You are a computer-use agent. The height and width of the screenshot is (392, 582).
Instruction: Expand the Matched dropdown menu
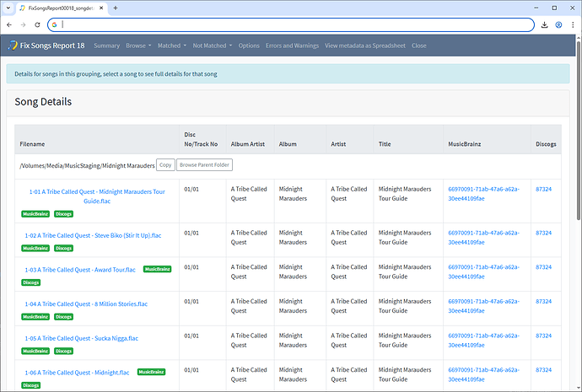point(171,46)
